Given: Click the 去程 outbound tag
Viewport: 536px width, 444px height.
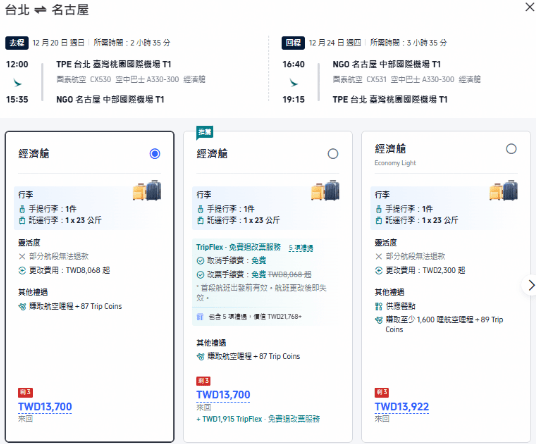Looking at the screenshot, I should pyautogui.click(x=17, y=43).
